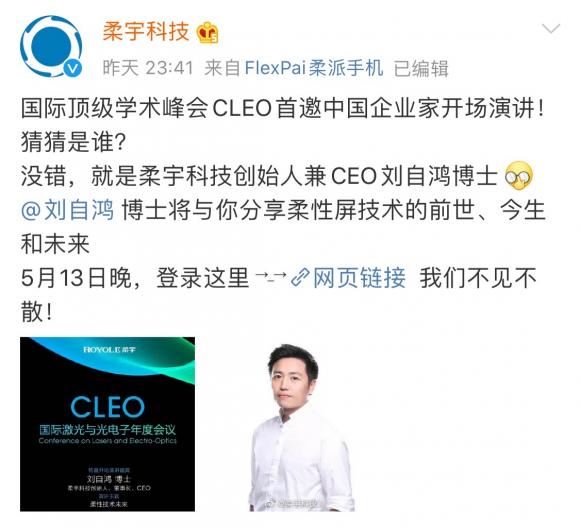This screenshot has height=528, width=580.
Task: Click the 昨天 23:41 post timestamp
Action: 148,68
